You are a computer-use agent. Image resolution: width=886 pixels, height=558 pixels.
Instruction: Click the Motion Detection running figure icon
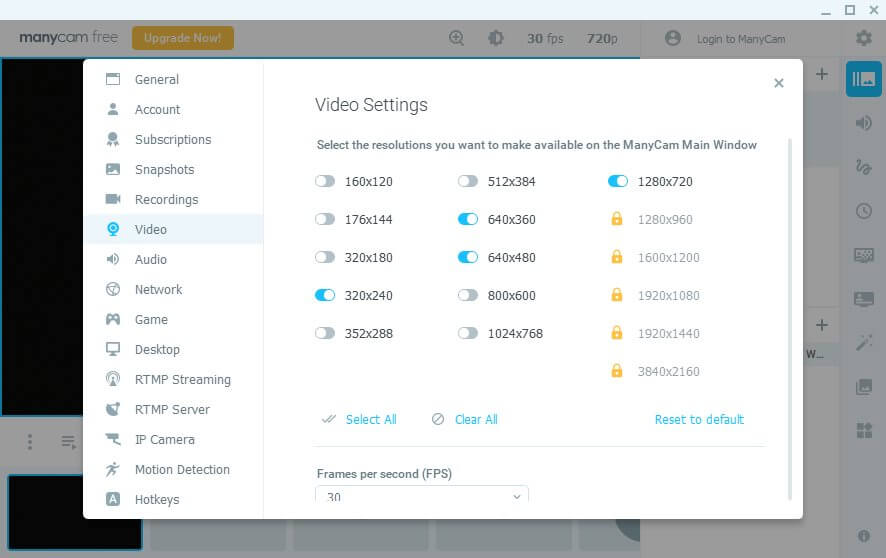113,469
